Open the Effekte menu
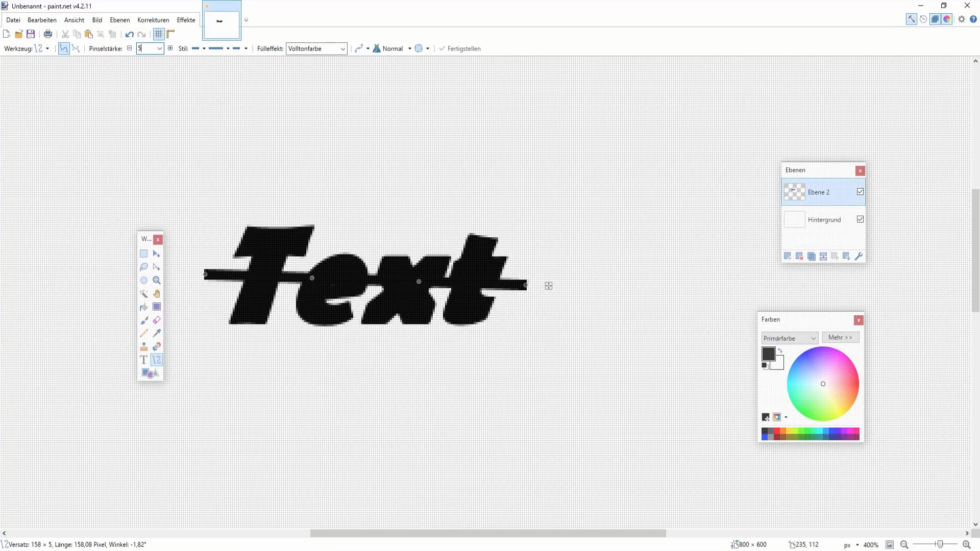This screenshot has width=980, height=551. pos(186,20)
